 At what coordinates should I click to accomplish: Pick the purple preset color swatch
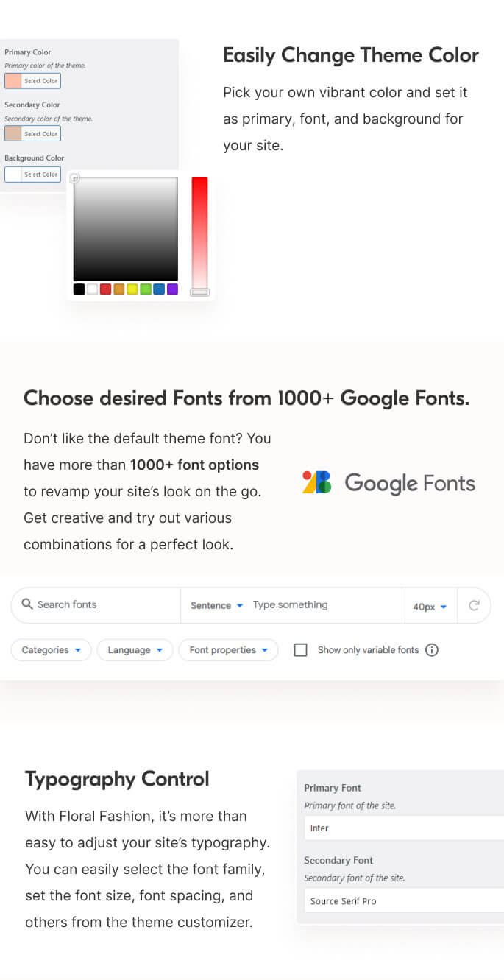tap(172, 289)
